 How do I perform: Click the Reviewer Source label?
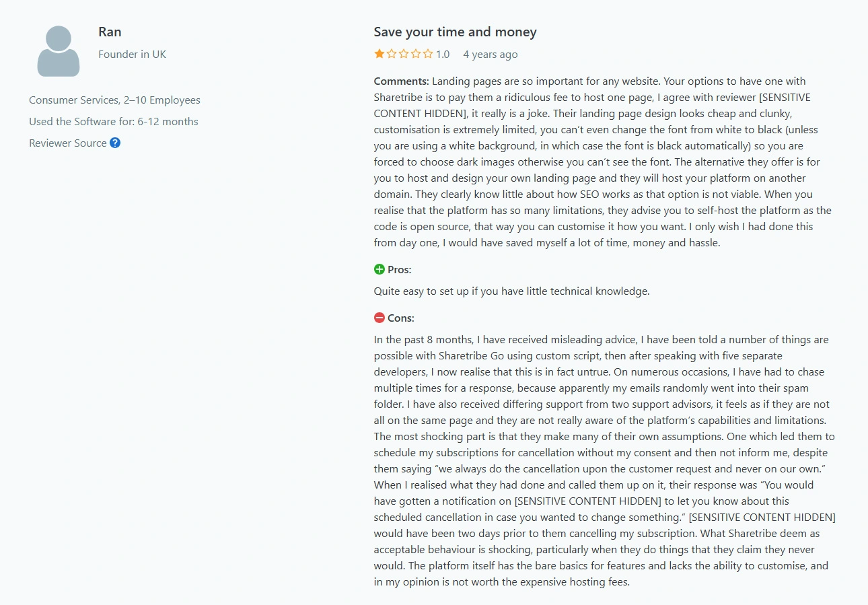68,143
